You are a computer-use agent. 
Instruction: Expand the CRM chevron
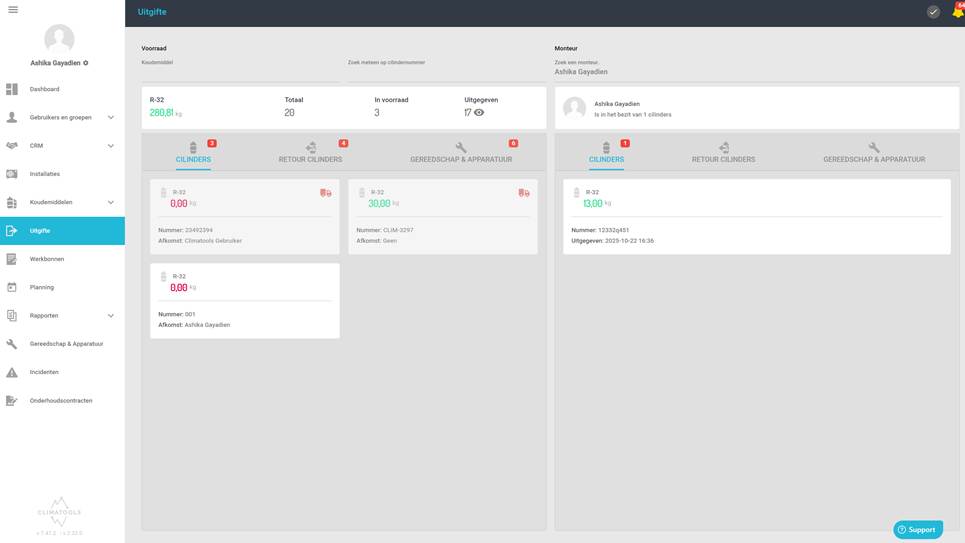pyautogui.click(x=111, y=146)
